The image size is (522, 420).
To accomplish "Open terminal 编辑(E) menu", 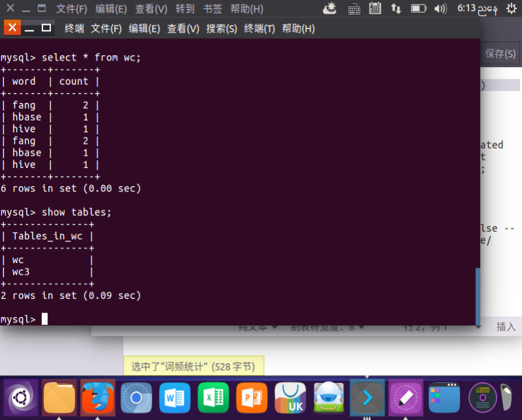I will pyautogui.click(x=145, y=29).
